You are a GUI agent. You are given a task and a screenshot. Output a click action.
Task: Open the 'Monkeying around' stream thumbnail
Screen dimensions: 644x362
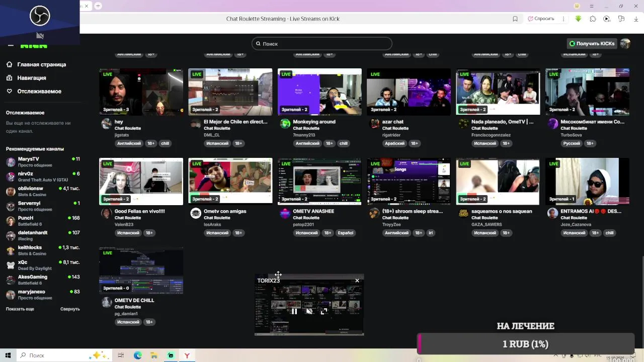319,92
